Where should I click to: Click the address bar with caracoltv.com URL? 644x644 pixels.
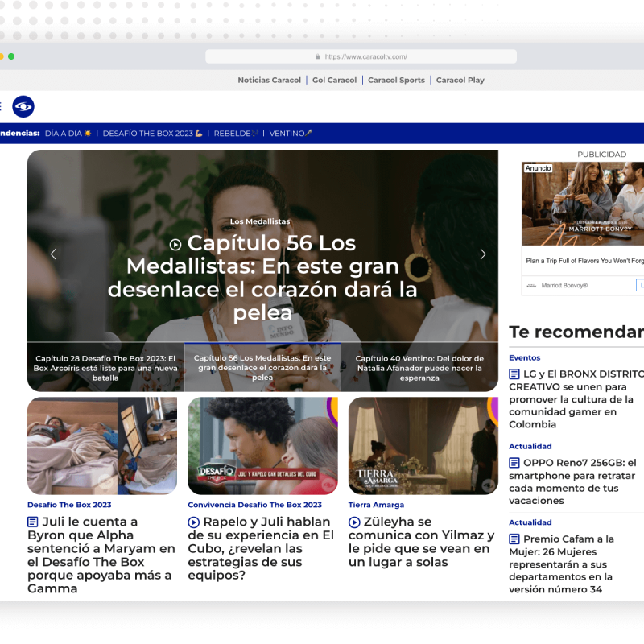361,56
